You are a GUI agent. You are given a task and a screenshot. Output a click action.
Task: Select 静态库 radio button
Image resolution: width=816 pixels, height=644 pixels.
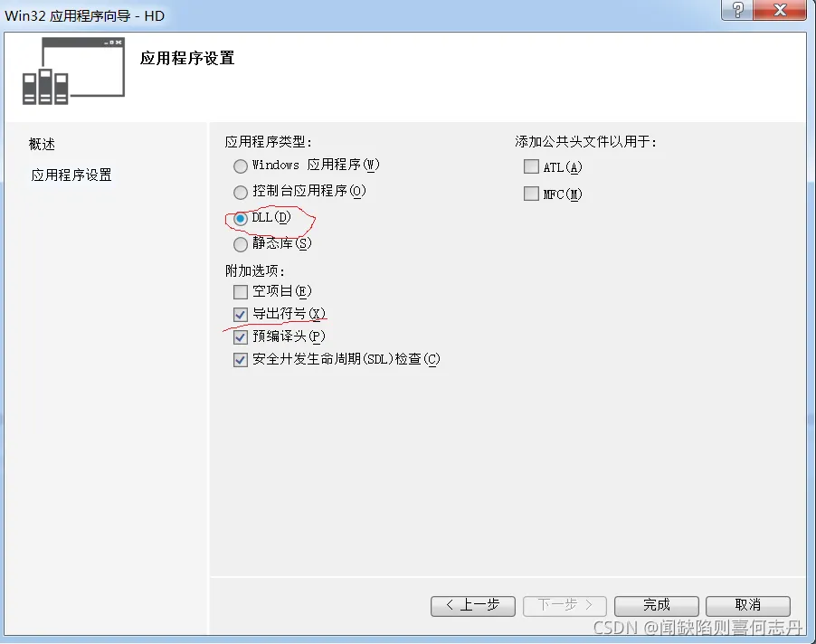[x=240, y=244]
